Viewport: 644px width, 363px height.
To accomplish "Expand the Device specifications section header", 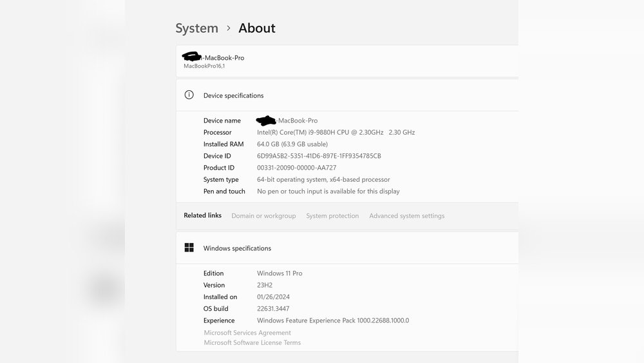I will point(347,95).
